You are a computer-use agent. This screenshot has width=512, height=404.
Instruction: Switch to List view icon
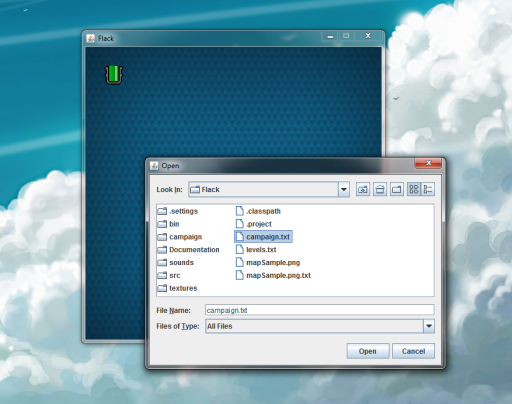[x=414, y=189]
